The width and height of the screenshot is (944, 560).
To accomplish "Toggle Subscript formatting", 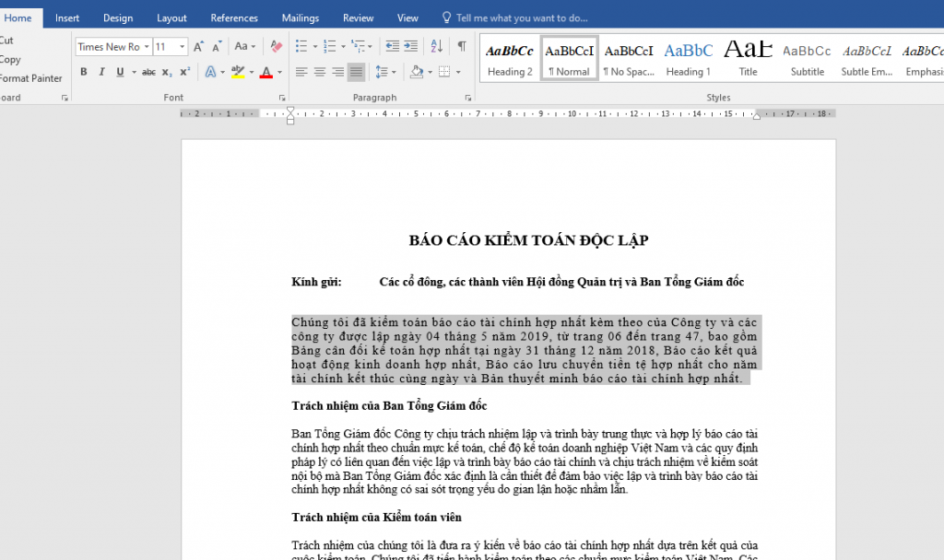I will (x=167, y=72).
